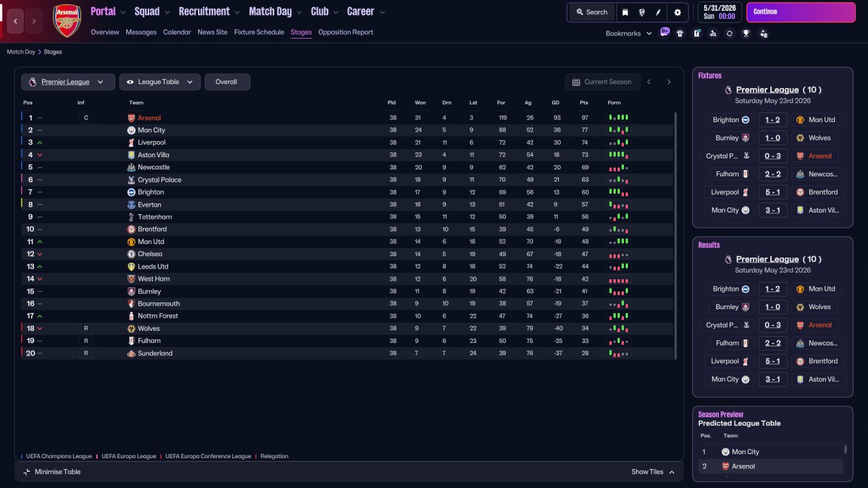Screen dimensions: 868x488
Task: Click the calendar icon in Current Season
Action: coord(576,82)
